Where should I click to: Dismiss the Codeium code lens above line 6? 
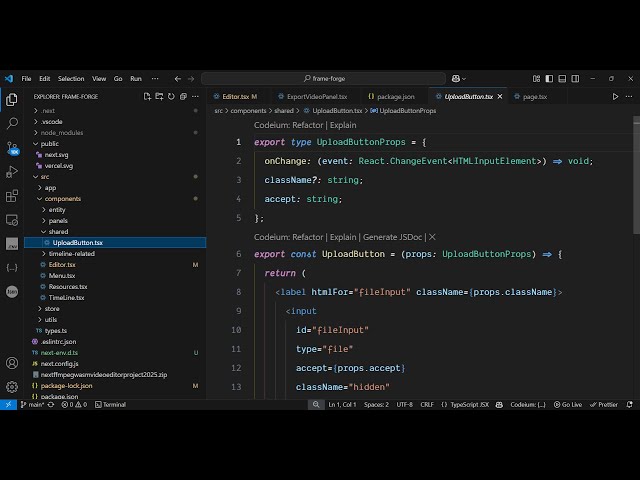click(432, 237)
